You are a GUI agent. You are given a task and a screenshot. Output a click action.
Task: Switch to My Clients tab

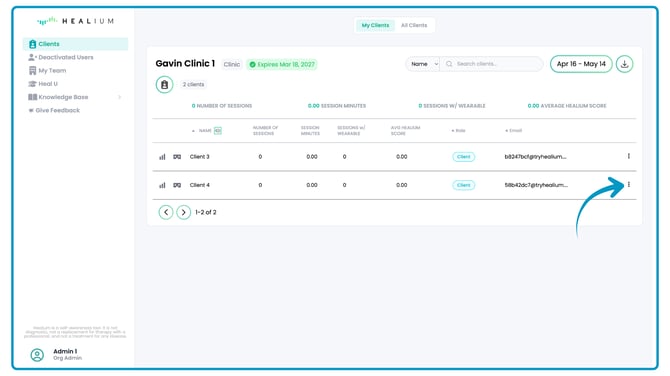(375, 25)
